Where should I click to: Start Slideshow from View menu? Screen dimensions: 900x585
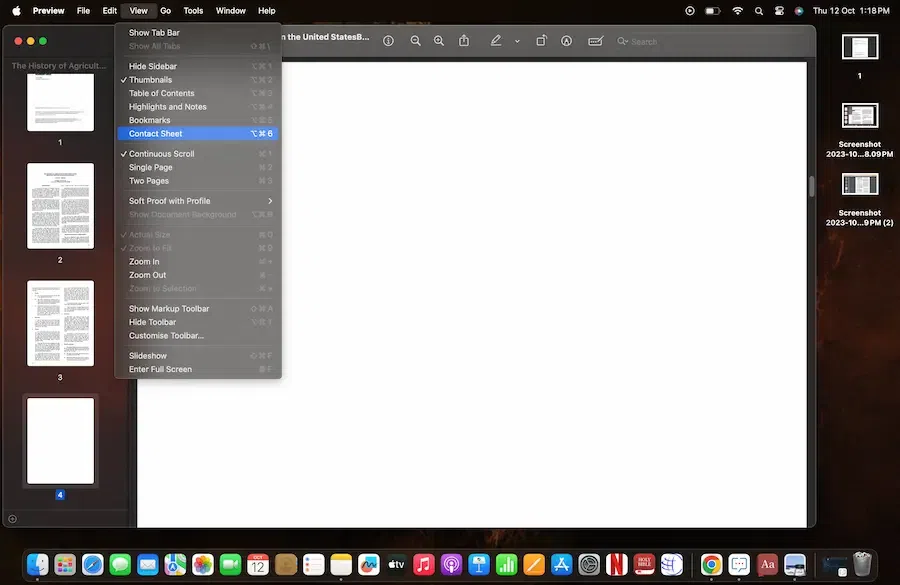[198, 356]
